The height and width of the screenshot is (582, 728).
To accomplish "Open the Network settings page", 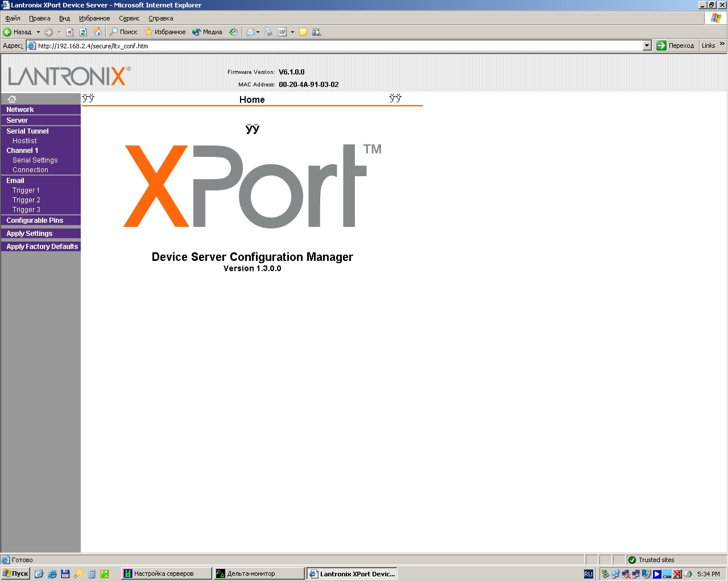I will [x=20, y=110].
